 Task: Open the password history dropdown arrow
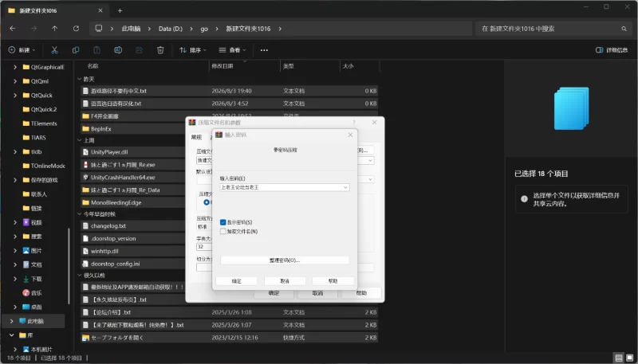[x=345, y=187]
